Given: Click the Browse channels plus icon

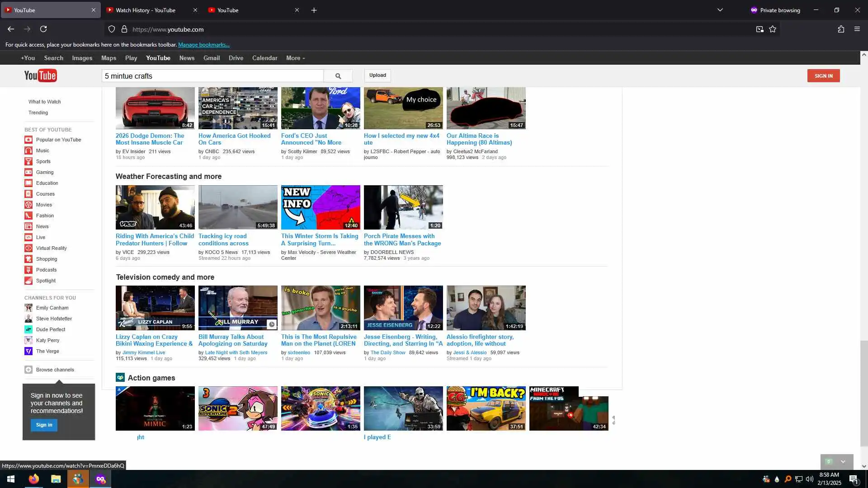Looking at the screenshot, I should click(x=28, y=370).
